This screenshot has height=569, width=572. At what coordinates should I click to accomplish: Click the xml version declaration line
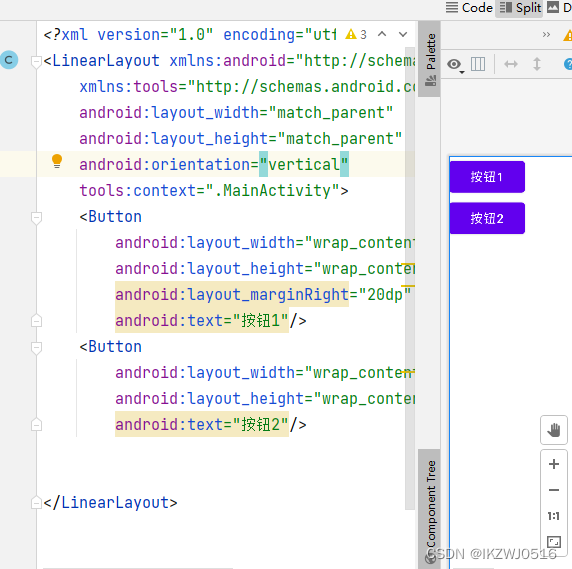[190, 35]
